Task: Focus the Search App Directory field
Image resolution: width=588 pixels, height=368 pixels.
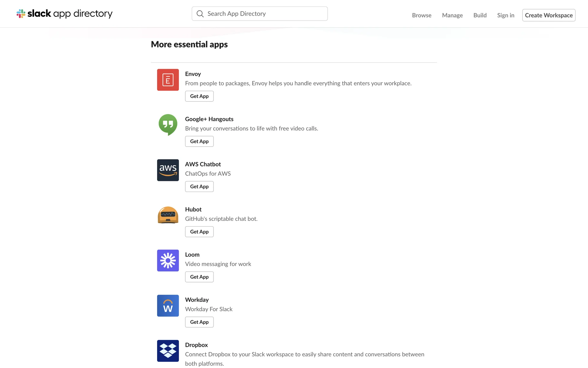Action: [263, 14]
